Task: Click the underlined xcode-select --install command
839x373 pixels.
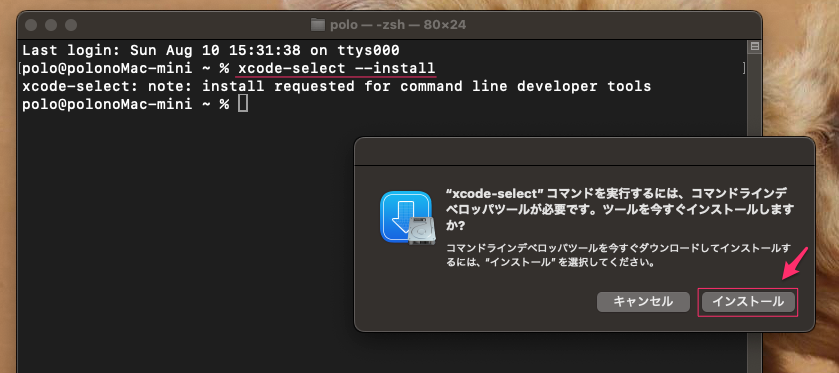Action: tap(336, 68)
